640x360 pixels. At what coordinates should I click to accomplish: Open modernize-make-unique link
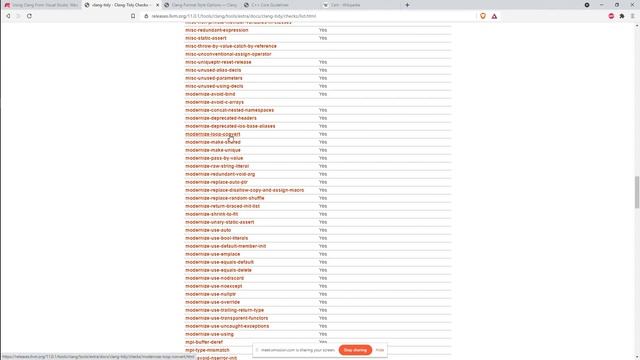click(213, 150)
